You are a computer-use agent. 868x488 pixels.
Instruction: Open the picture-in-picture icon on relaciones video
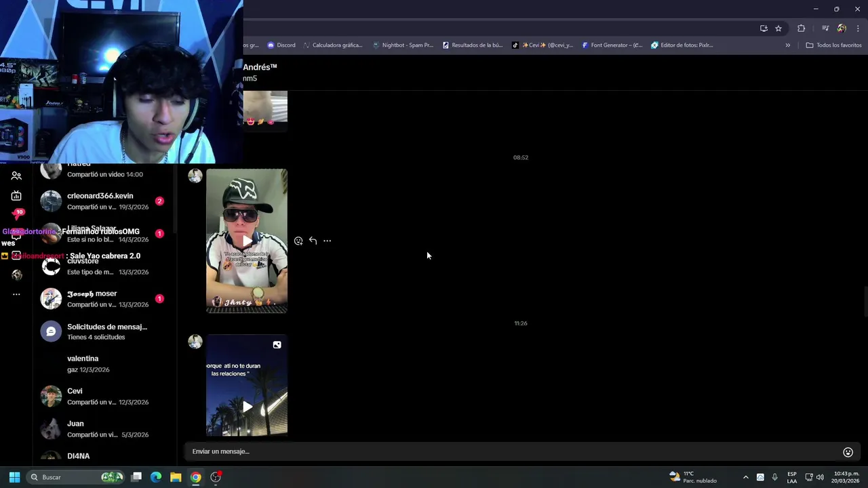277,345
